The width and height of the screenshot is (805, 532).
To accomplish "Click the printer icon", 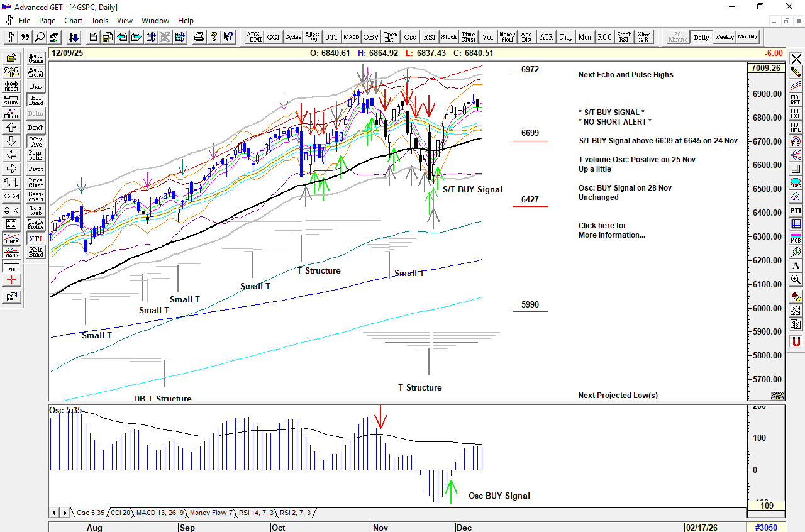I will [x=199, y=37].
